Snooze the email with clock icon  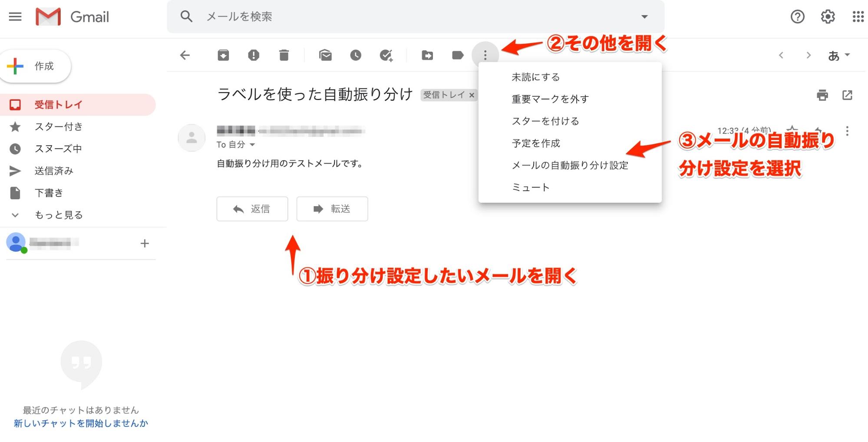coord(356,55)
